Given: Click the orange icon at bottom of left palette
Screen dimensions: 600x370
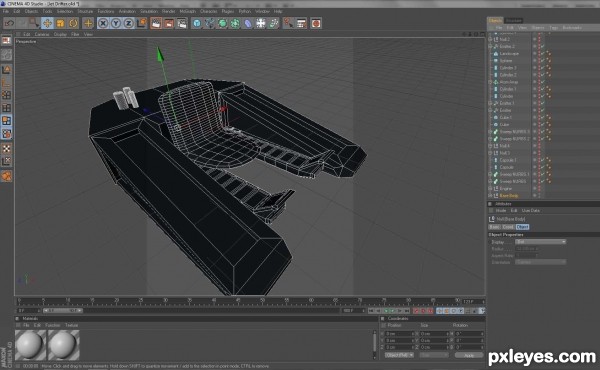Looking at the screenshot, I should (x=7, y=176).
